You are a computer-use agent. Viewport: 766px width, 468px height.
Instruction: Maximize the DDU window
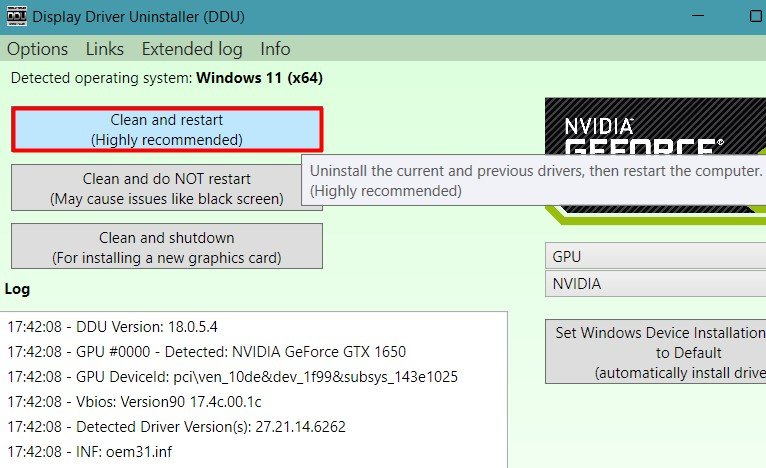(756, 16)
